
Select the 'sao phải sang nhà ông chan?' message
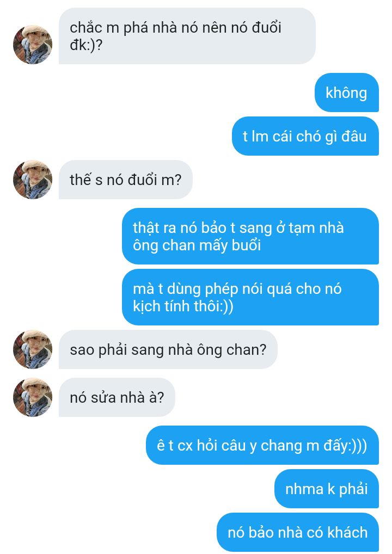pyautogui.click(x=168, y=349)
